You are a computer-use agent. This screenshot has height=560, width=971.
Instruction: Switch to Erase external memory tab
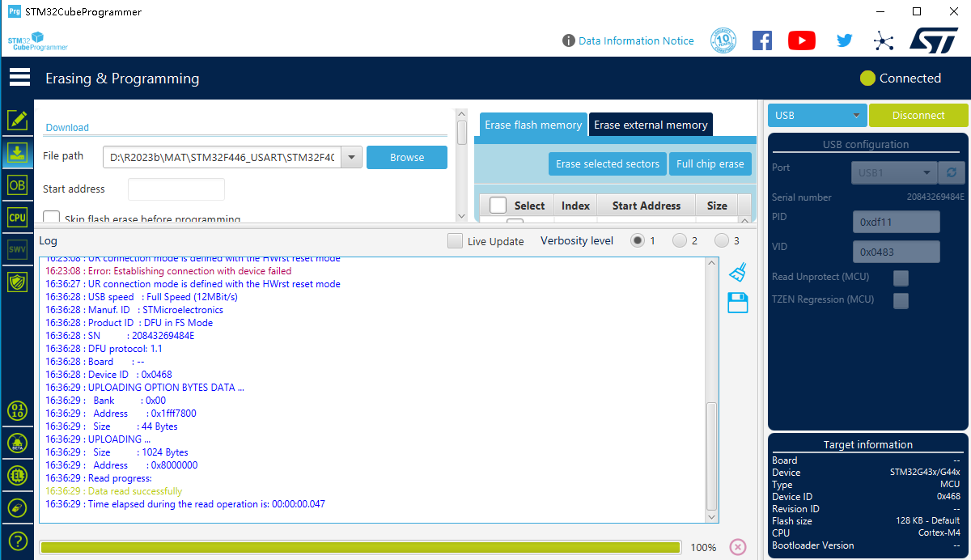[x=651, y=125]
